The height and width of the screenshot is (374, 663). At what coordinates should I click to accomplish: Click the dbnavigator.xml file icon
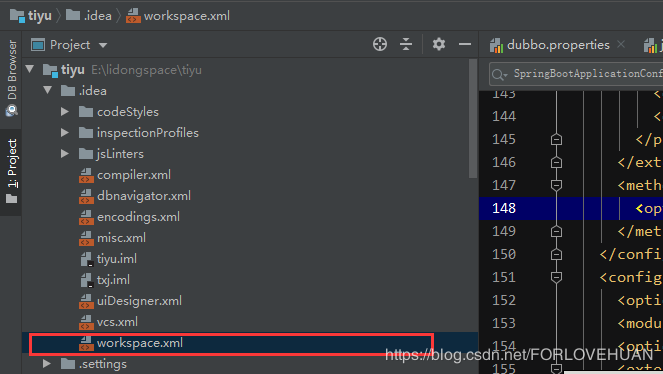(x=86, y=196)
